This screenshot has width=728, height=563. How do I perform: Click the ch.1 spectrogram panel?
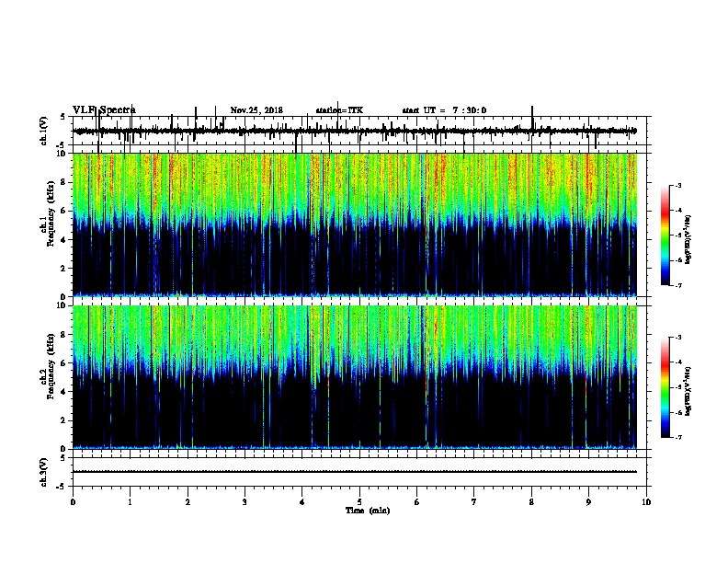pyautogui.click(x=355, y=224)
